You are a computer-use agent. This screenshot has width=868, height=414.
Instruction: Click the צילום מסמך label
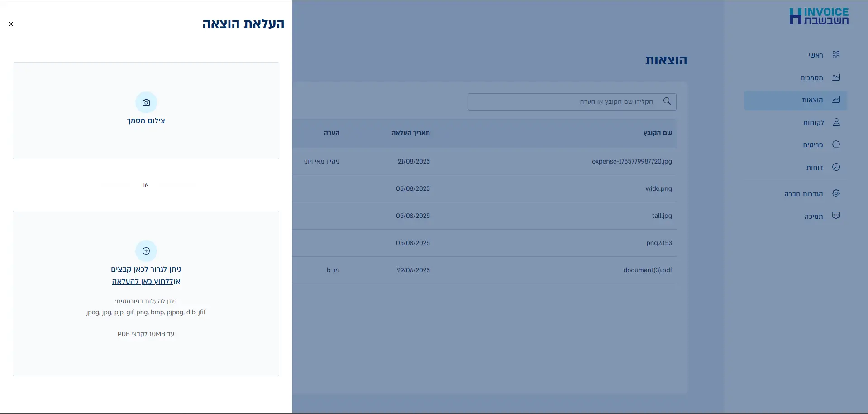[146, 121]
